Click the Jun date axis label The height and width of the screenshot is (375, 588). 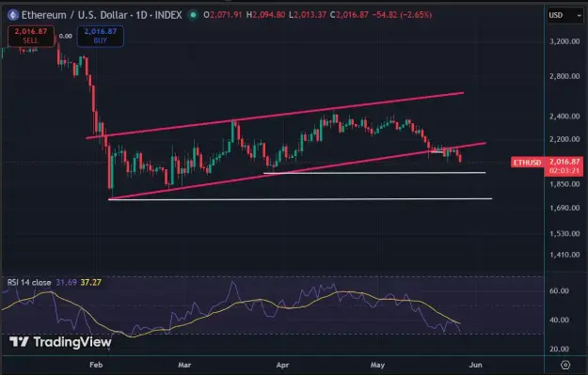(x=475, y=365)
